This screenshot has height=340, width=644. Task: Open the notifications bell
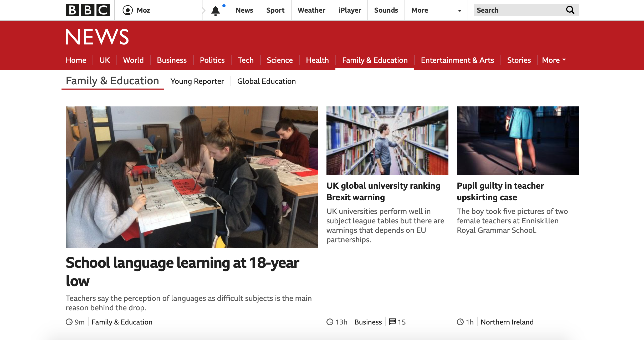pyautogui.click(x=216, y=11)
